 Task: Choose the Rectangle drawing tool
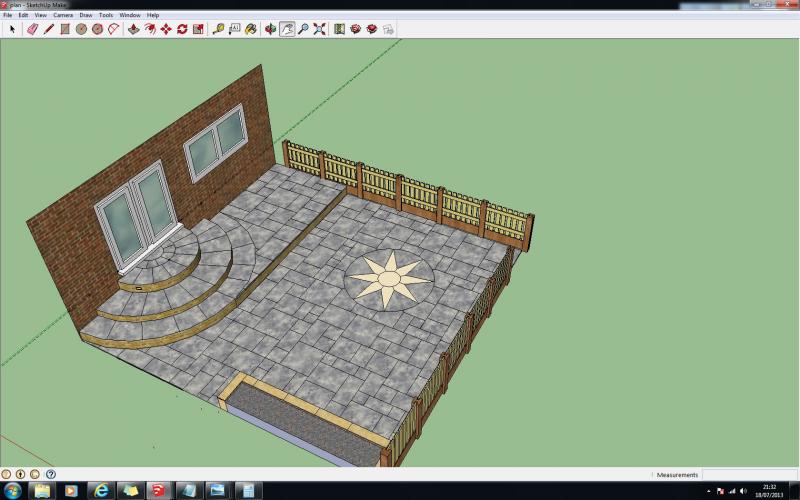tap(65, 29)
